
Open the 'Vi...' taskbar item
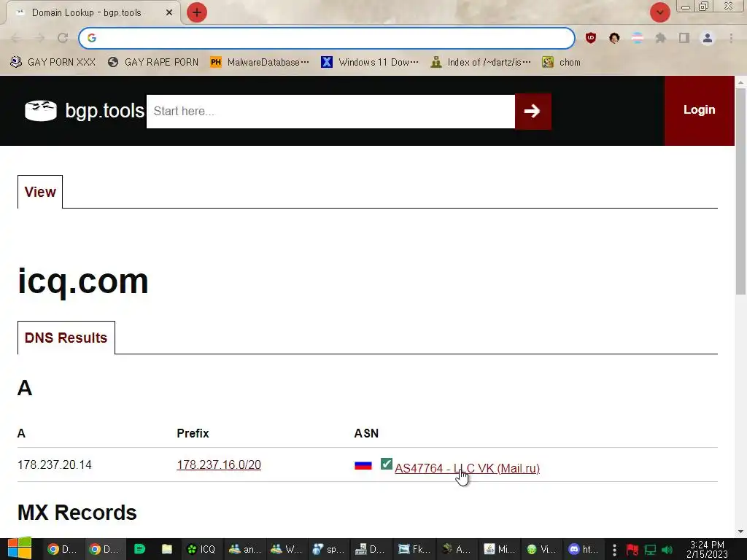point(541,550)
